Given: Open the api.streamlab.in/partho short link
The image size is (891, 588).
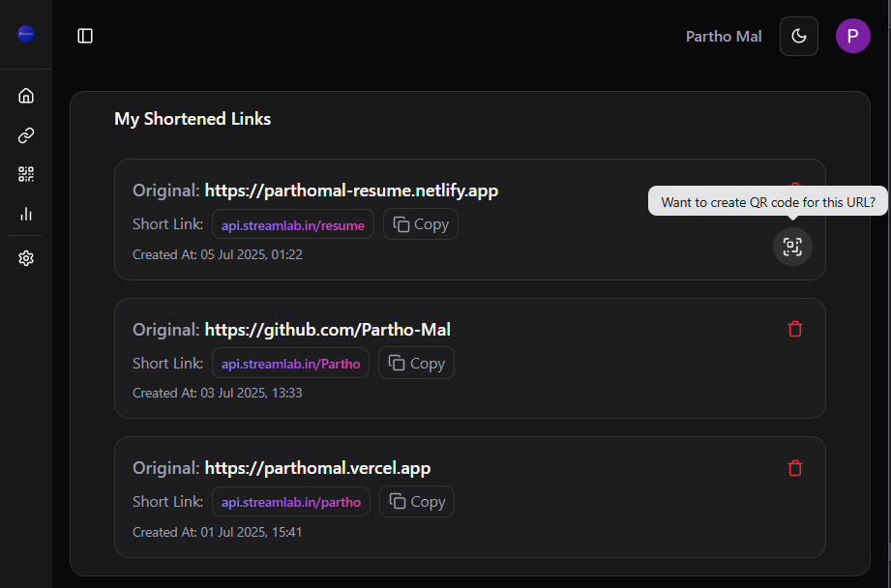Looking at the screenshot, I should point(290,501).
